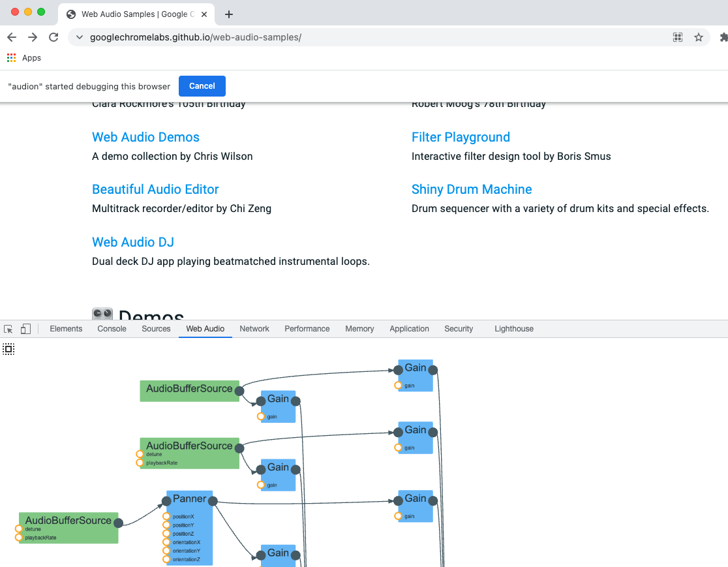Click the topmost AudioBufferSource output port

[239, 391]
